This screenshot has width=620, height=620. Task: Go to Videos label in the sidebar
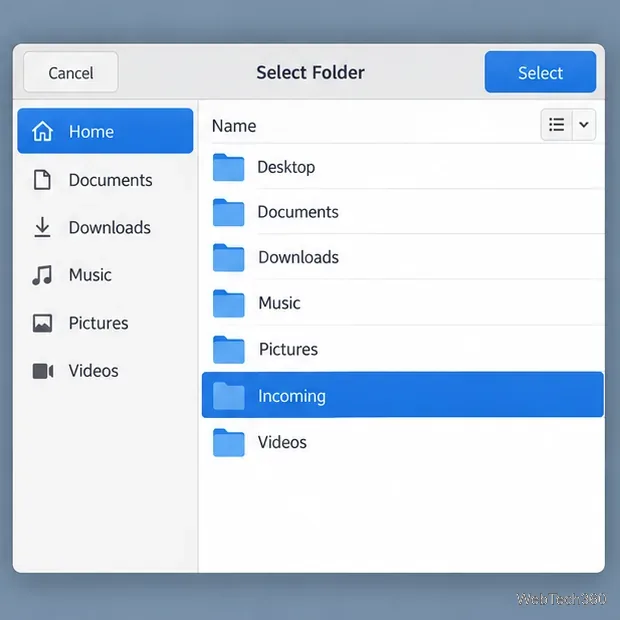(x=94, y=371)
